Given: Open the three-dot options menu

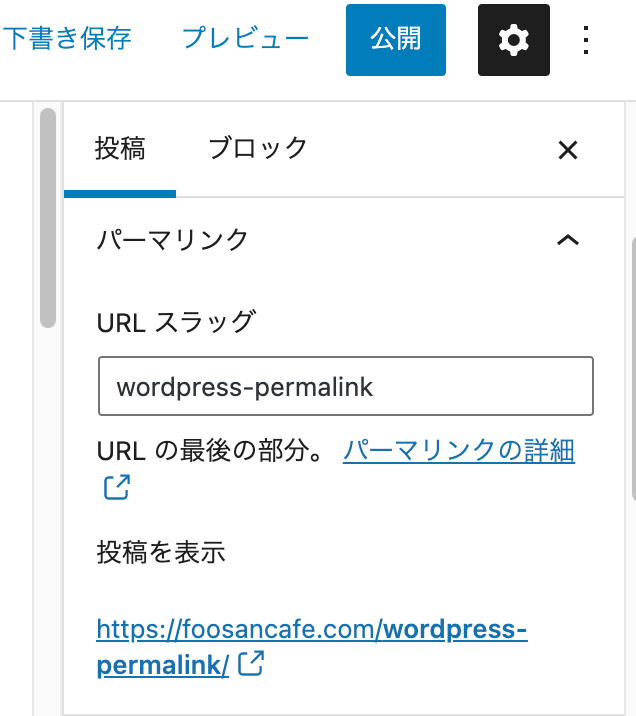Looking at the screenshot, I should click(x=587, y=40).
